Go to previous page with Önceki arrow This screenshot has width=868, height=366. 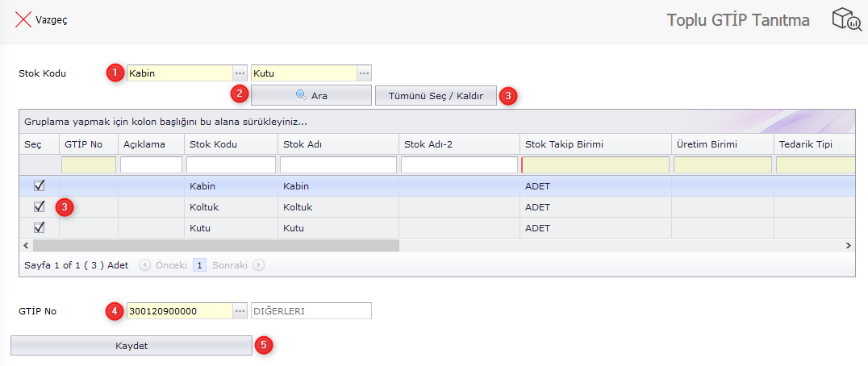coord(144,264)
